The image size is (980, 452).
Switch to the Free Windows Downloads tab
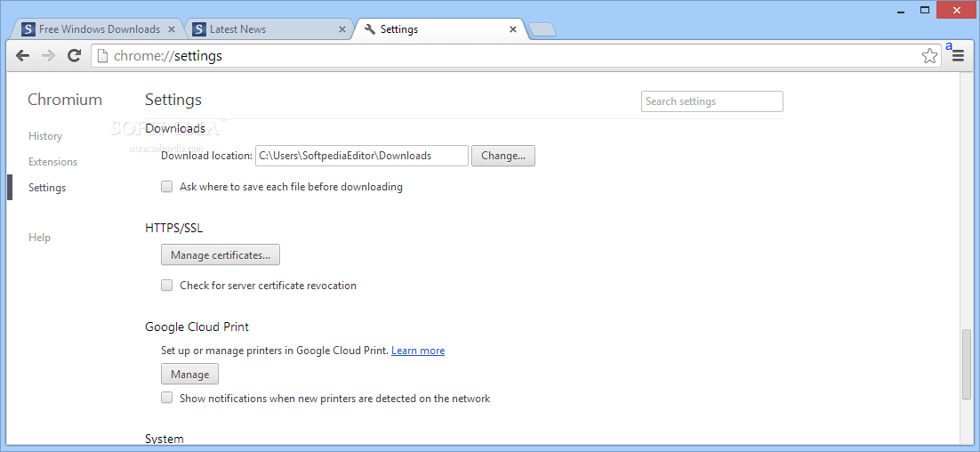[x=96, y=29]
